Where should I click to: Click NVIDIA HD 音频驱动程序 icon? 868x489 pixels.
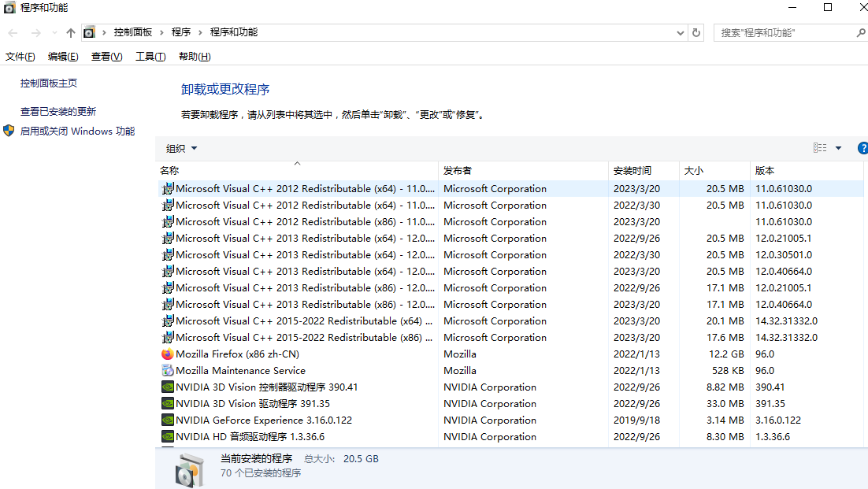167,437
